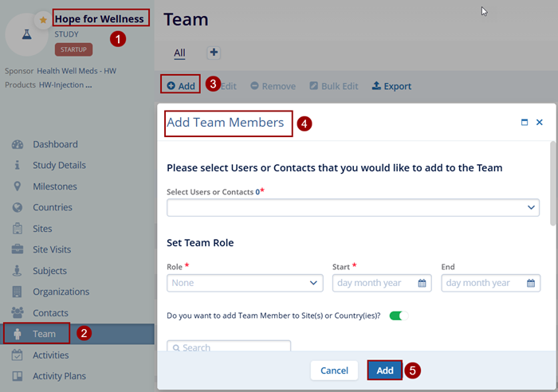Open Dashboard from the sidebar

click(x=55, y=144)
